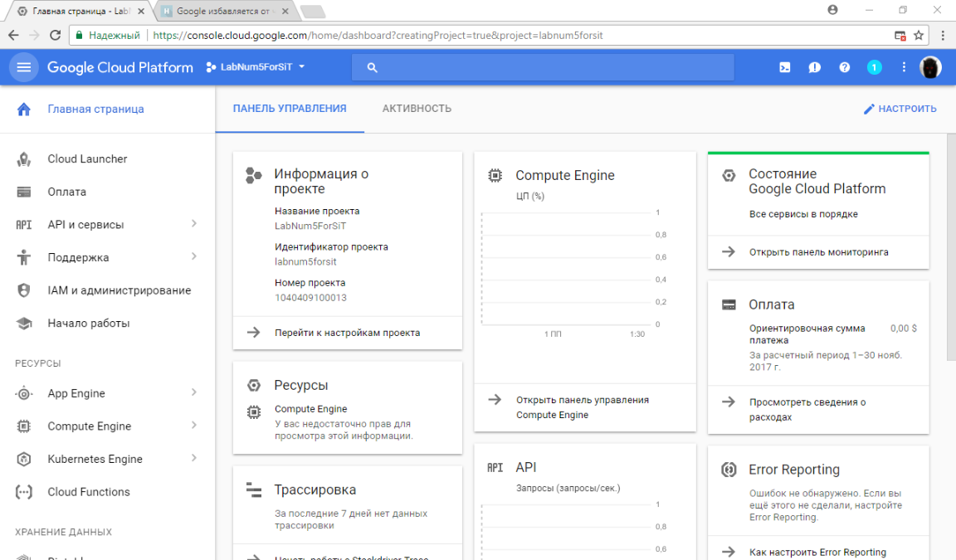Click the Compute Engine card chip icon
956x560 pixels.
[x=495, y=176]
